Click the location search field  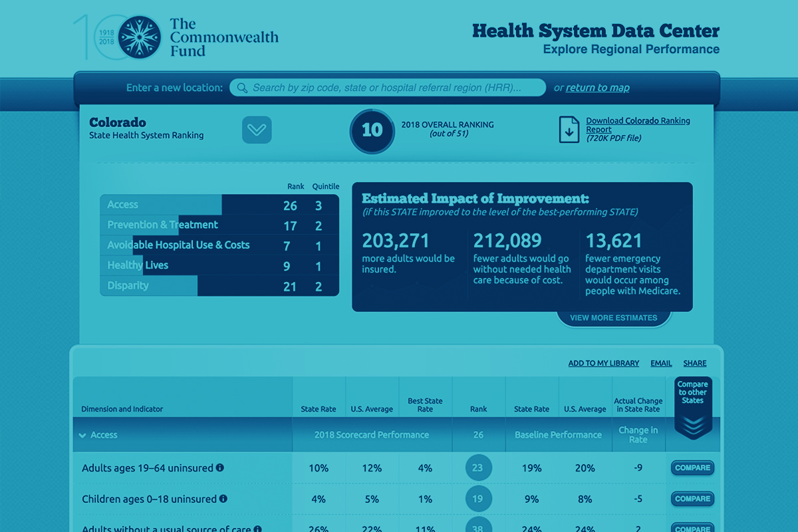(388, 88)
